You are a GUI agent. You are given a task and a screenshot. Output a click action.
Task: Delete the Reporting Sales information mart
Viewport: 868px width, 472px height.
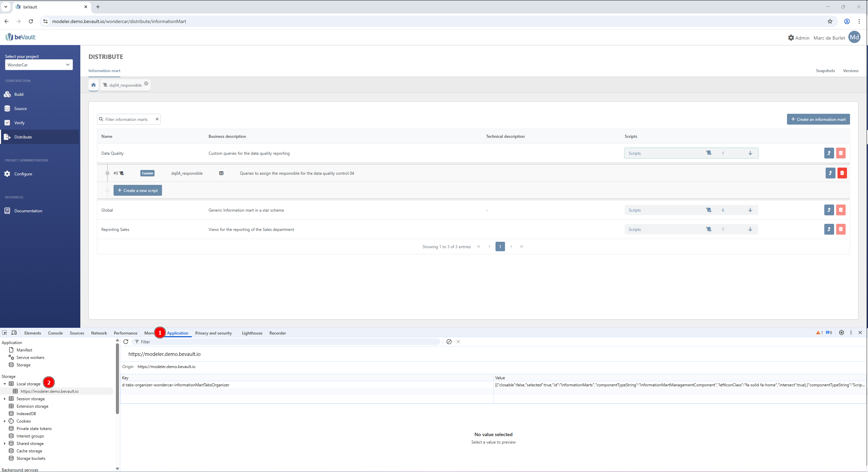[x=841, y=229]
